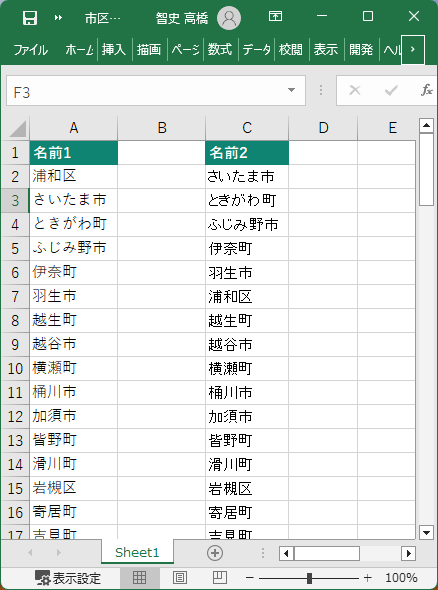Open the user account avatar icon
The image size is (438, 590).
click(229, 18)
